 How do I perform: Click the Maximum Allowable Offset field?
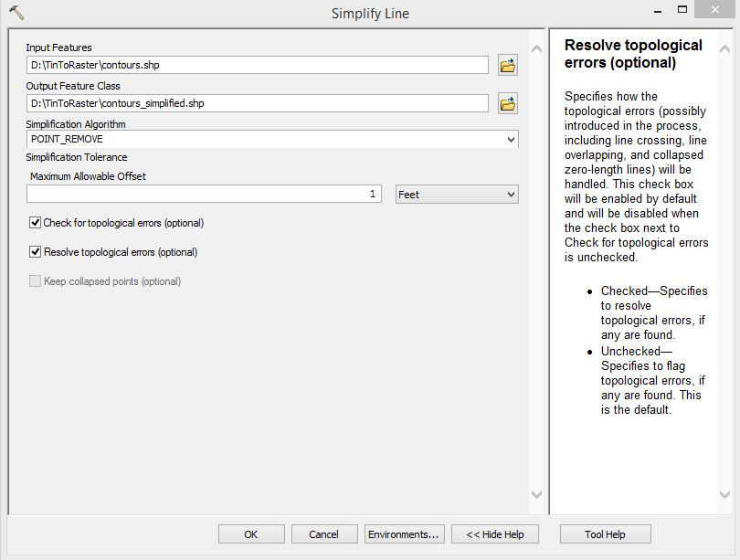pos(204,195)
